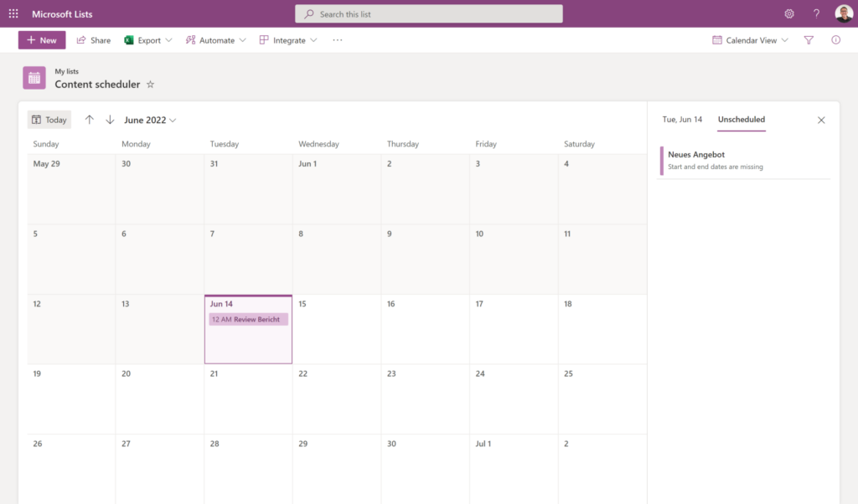Open the June 2022 month picker
Screen dimensions: 858x504
click(x=150, y=120)
